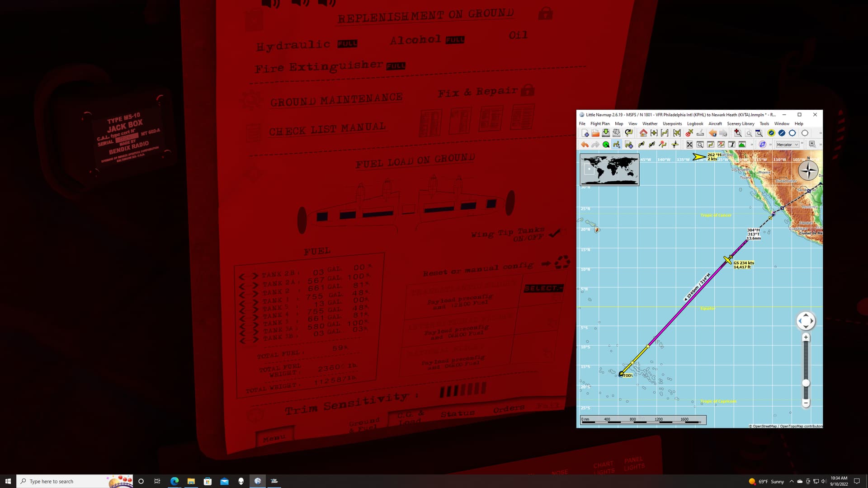Click the Go to Home view icon
This screenshot has height=488, width=868.
(643, 133)
